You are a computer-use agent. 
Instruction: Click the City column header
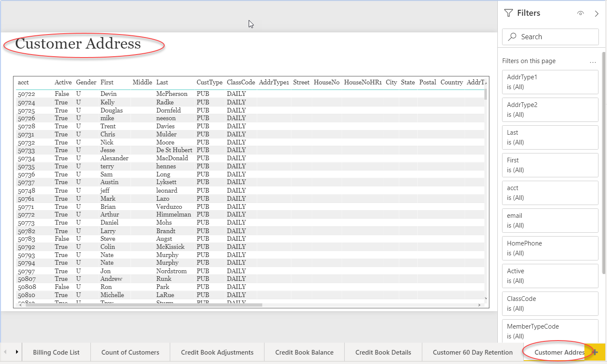tap(392, 82)
